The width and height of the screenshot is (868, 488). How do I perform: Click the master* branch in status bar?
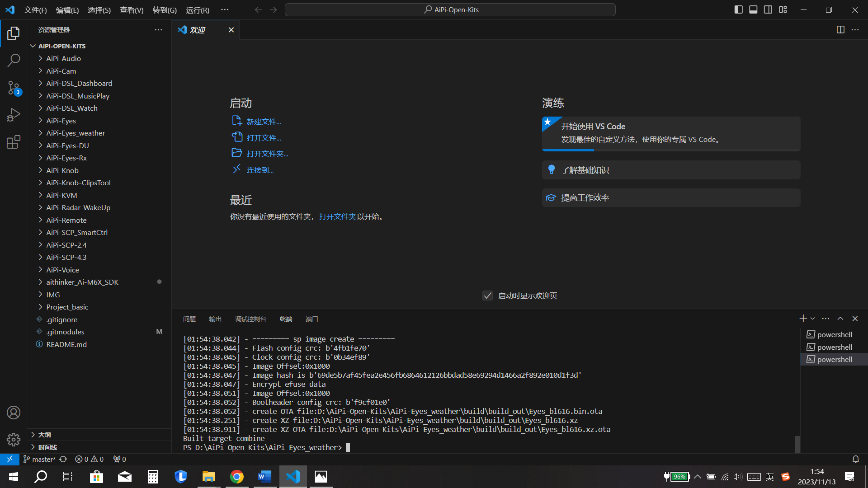pyautogui.click(x=40, y=459)
